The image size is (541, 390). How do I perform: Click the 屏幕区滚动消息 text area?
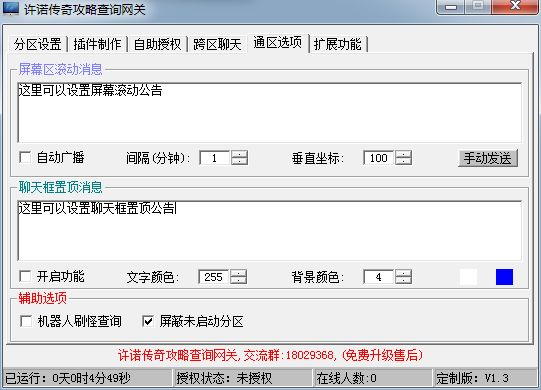click(269, 113)
